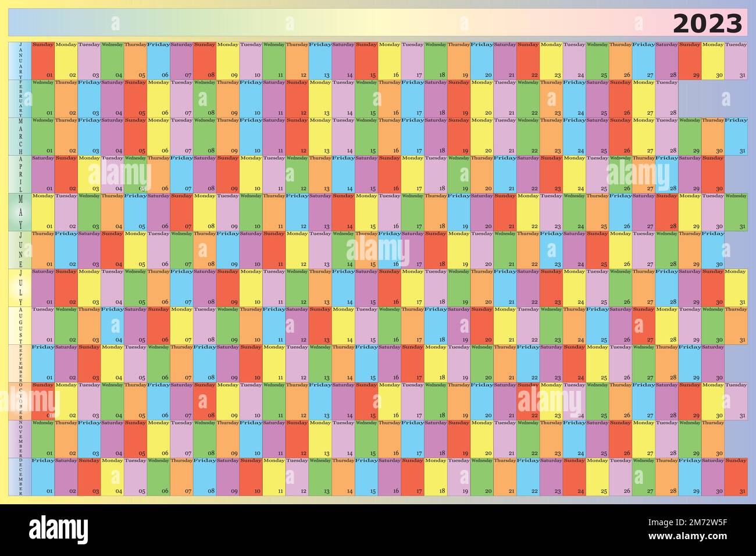Click the January 31 Tuesday cell
756x556 pixels.
(736, 60)
